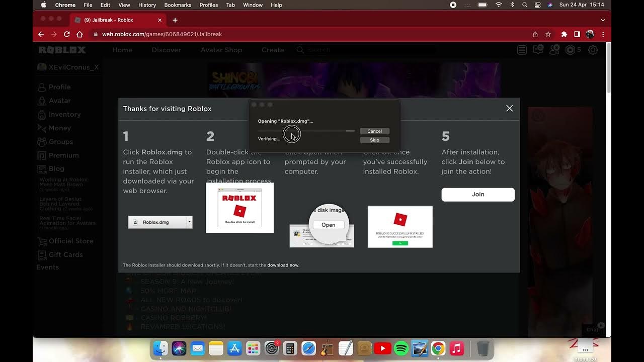Viewport: 644px width, 362px height.
Task: Open Spotify from the Dock
Action: [401, 348]
